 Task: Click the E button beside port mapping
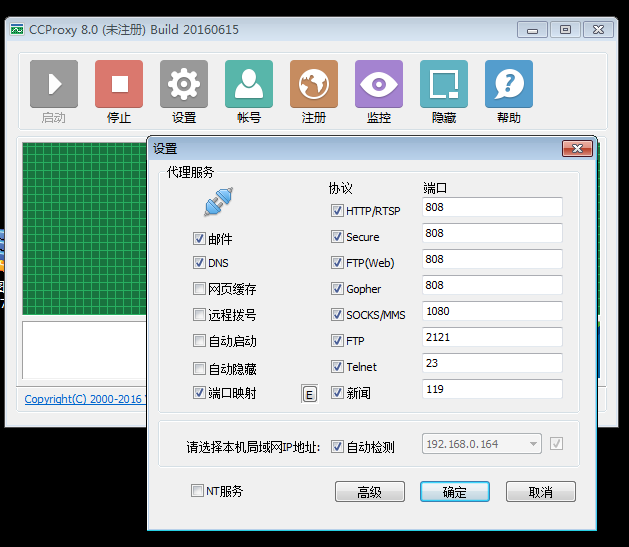[x=309, y=394]
